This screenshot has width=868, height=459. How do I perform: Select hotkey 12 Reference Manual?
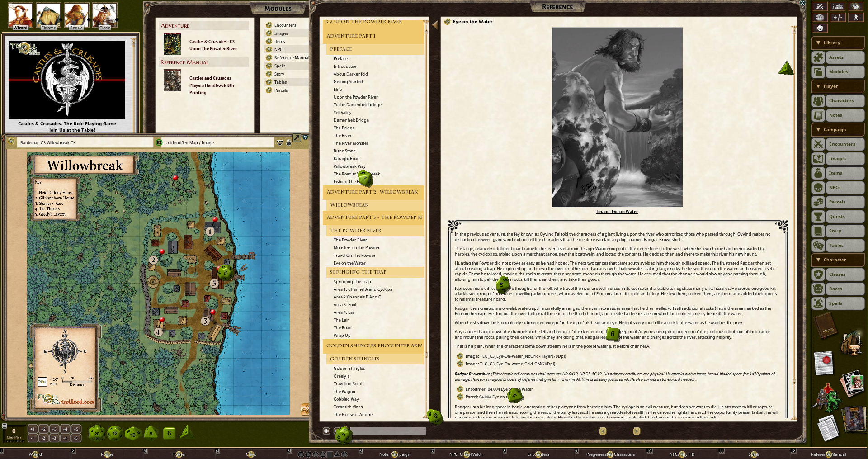[828, 454]
